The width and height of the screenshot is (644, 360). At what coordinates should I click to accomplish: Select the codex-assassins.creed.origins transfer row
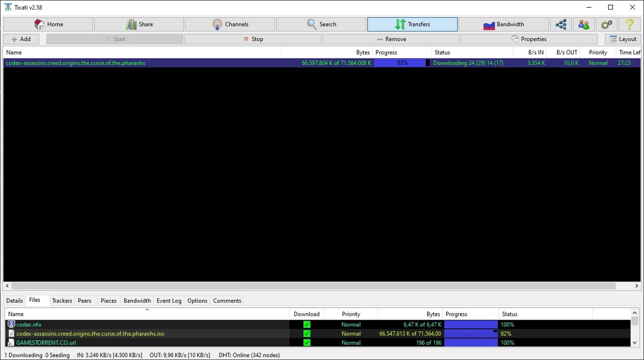pyautogui.click(x=322, y=63)
